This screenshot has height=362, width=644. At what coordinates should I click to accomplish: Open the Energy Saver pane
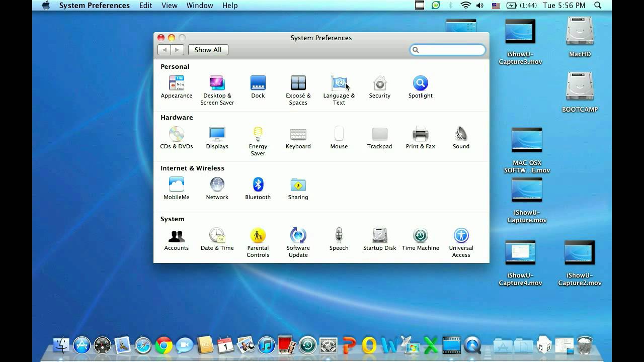click(x=258, y=141)
